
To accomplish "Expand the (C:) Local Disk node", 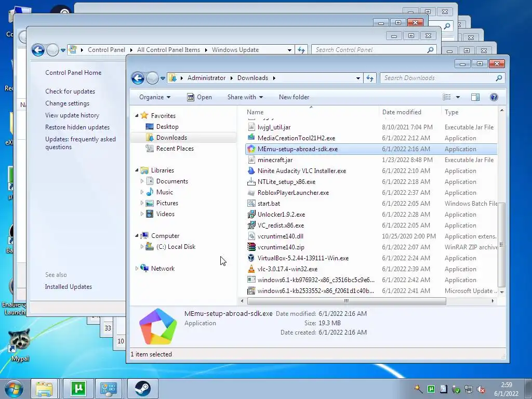I will (x=142, y=247).
